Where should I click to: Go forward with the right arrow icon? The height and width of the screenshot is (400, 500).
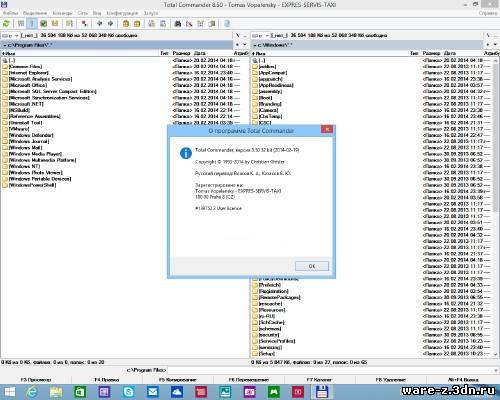pos(111,23)
